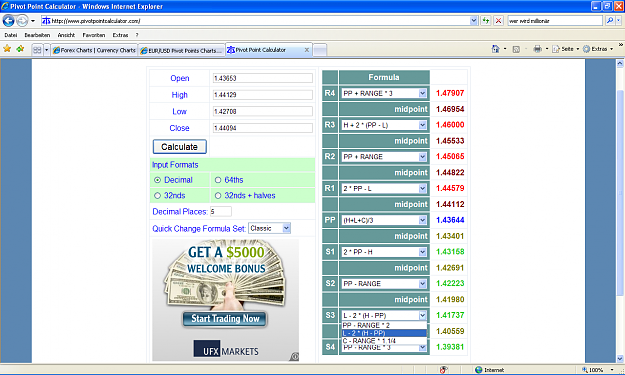Close the Pivot Point Calculator tab
This screenshot has height=375, width=625.
307,50
